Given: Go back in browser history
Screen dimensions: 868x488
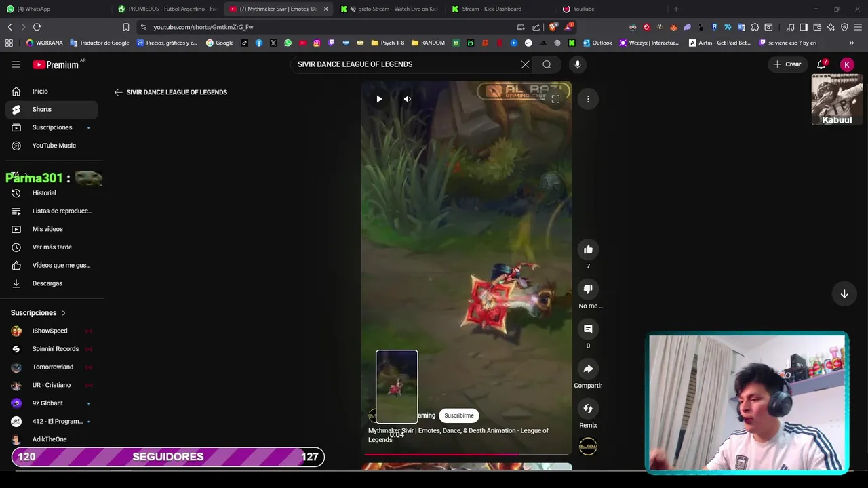Looking at the screenshot, I should (9, 27).
